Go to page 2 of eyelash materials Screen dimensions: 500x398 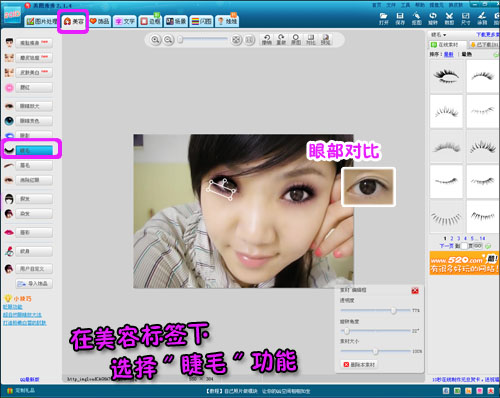[x=452, y=238]
